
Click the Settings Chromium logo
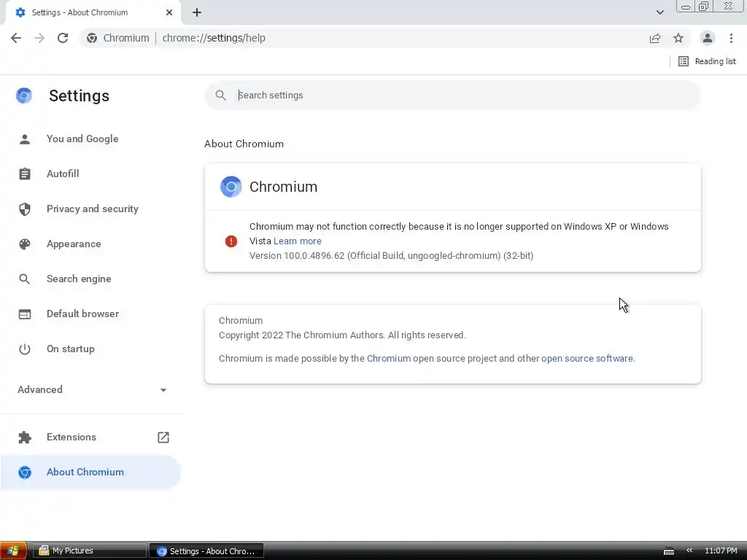[24, 96]
